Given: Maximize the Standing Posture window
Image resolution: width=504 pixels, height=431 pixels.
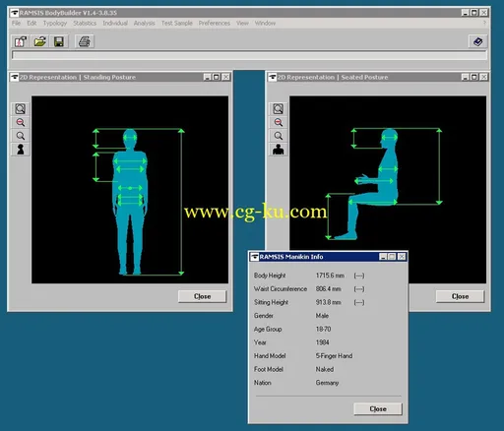Looking at the screenshot, I should pos(217,77).
